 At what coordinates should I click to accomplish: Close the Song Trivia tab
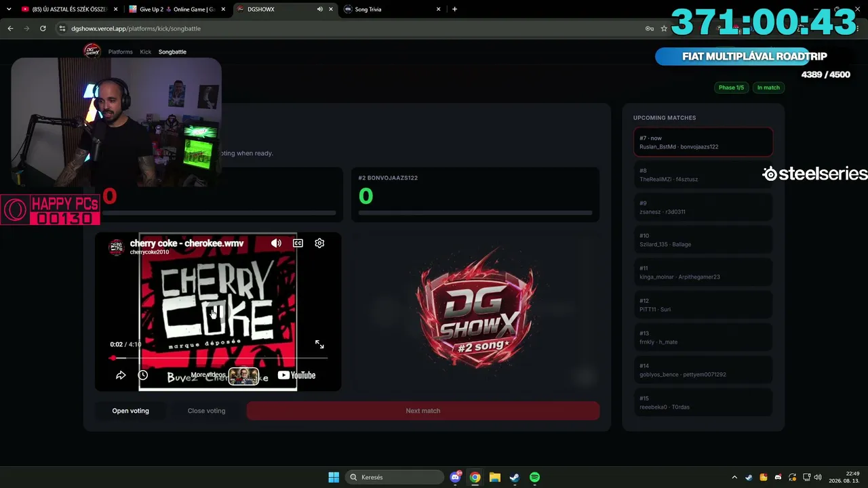coord(439,9)
